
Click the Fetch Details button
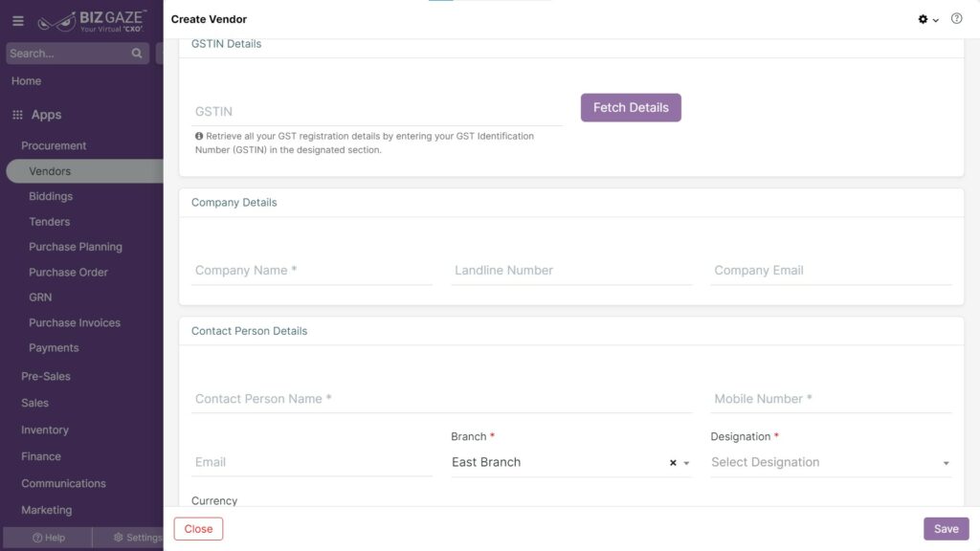[x=631, y=107]
